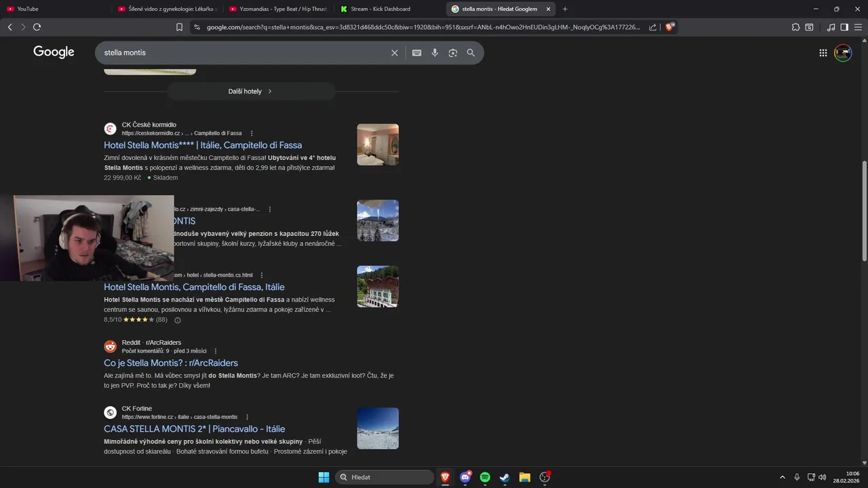Search by image with the camera lens icon
Screen dimensions: 868x488
453,53
